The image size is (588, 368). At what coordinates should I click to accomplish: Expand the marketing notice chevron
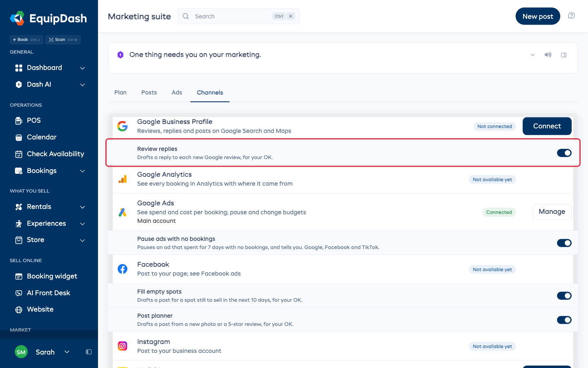[532, 55]
